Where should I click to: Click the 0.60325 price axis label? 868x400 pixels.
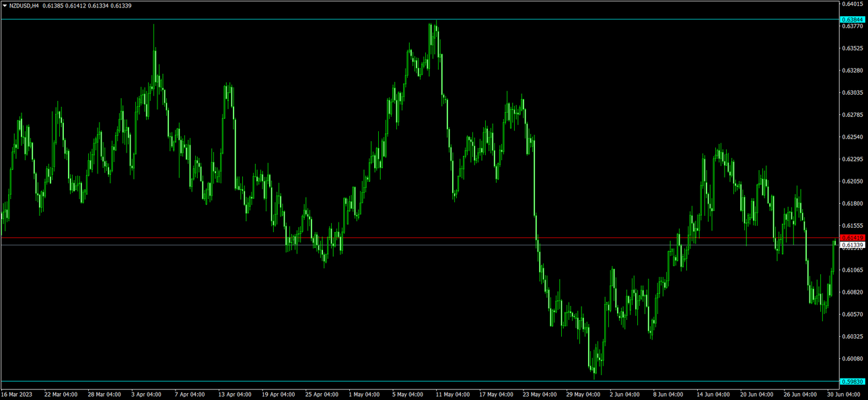click(x=853, y=337)
